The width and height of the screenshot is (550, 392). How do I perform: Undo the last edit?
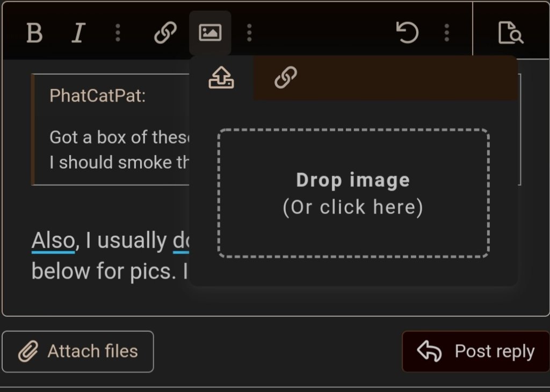407,34
